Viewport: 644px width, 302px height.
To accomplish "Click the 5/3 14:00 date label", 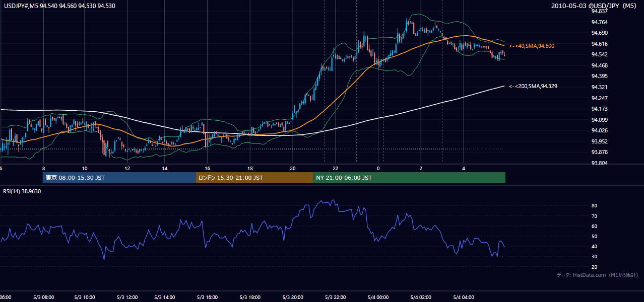I will click(164, 297).
